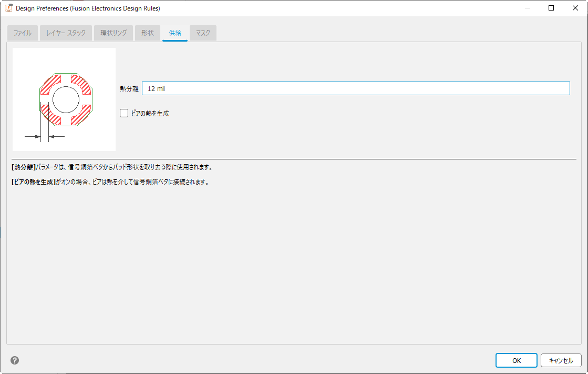Click the 熱分離 label text
The height and width of the screenshot is (374, 588).
(129, 88)
